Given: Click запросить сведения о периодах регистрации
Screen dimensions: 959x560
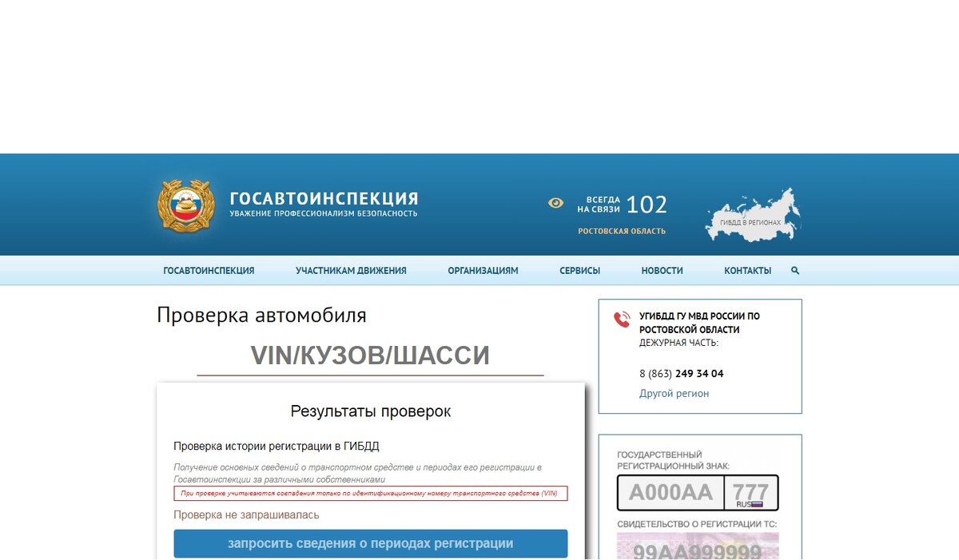Looking at the screenshot, I should coord(370,543).
